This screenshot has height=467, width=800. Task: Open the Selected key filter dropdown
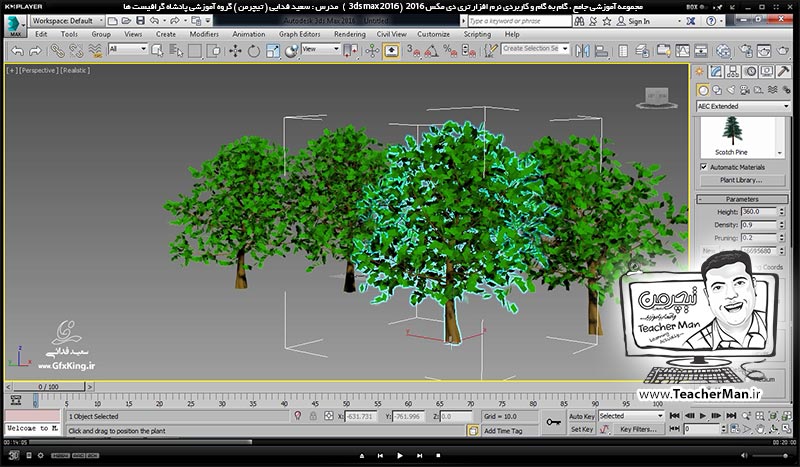[x=631, y=416]
